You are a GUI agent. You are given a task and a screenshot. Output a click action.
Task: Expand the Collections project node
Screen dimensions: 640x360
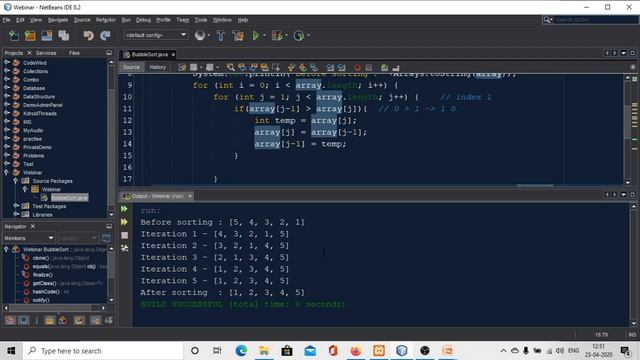(7, 71)
